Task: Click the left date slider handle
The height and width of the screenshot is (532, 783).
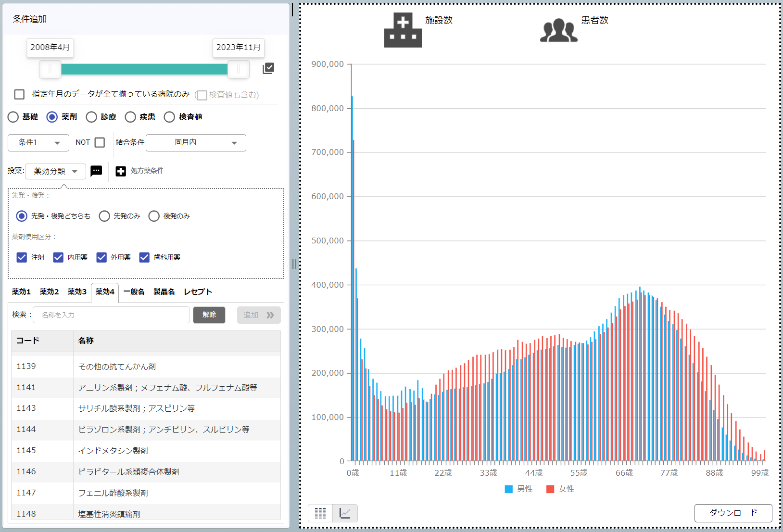Action: coord(51,69)
